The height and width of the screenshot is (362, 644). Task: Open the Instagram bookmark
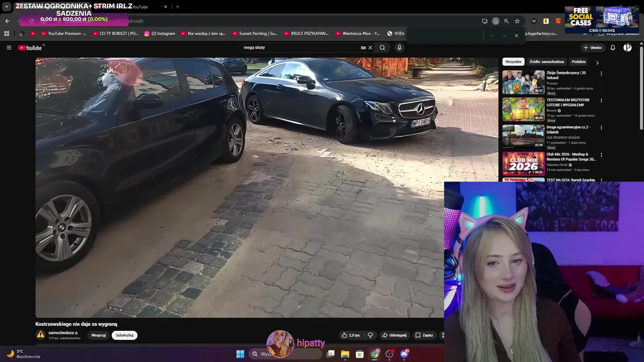tap(159, 34)
